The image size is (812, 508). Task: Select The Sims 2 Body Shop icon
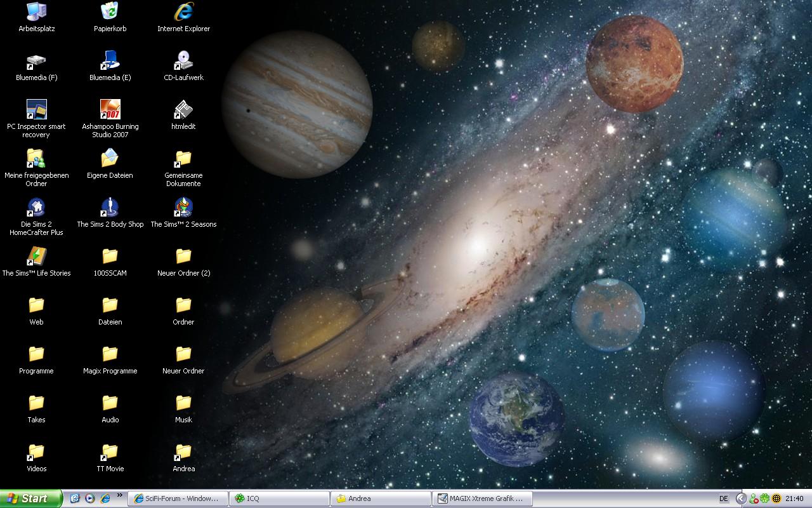point(110,208)
